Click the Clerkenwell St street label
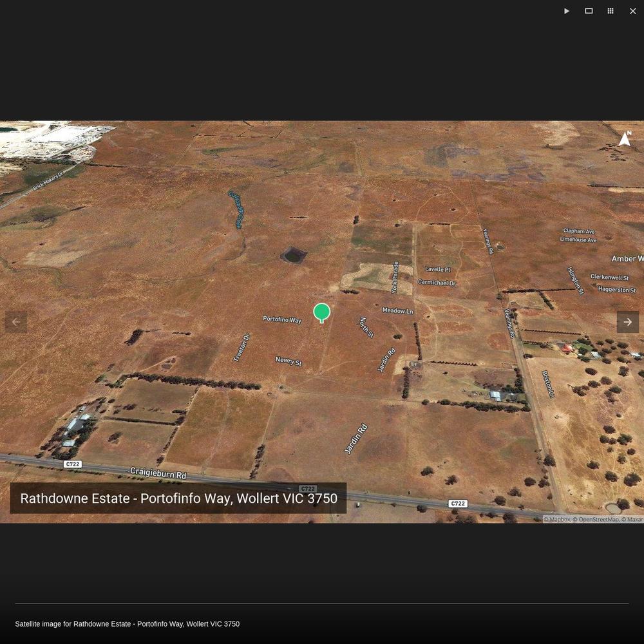The image size is (644, 644). click(x=609, y=277)
